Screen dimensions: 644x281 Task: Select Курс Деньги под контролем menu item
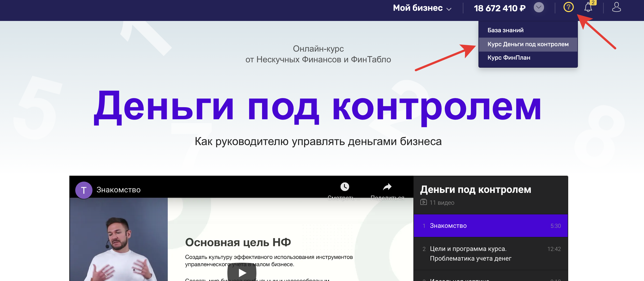pyautogui.click(x=528, y=44)
